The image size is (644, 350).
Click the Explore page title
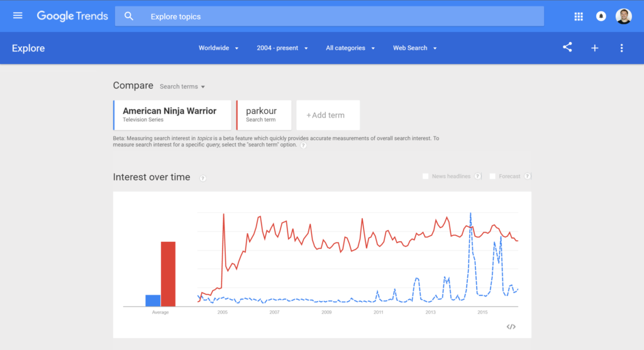click(28, 48)
